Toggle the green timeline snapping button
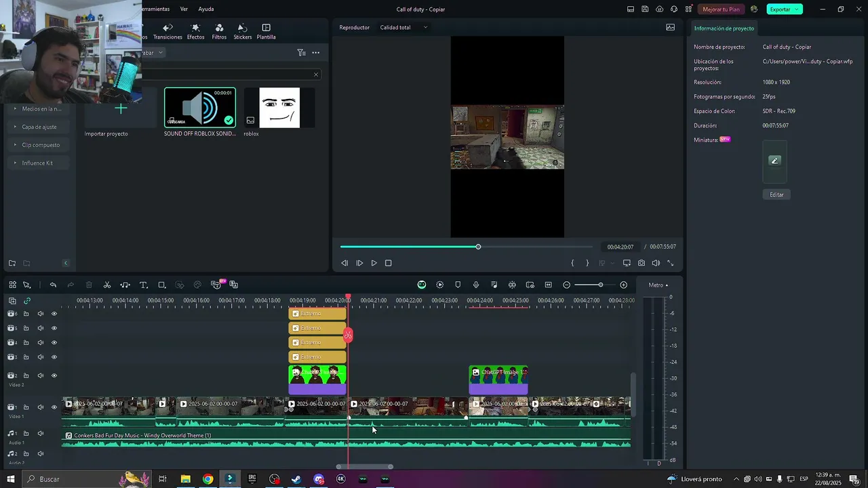Viewport: 868px width, 488px height. pos(422,285)
